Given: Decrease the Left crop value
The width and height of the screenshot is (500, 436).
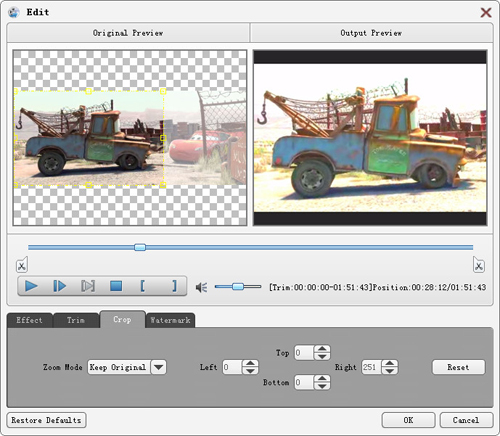Looking at the screenshot, I should (x=250, y=371).
